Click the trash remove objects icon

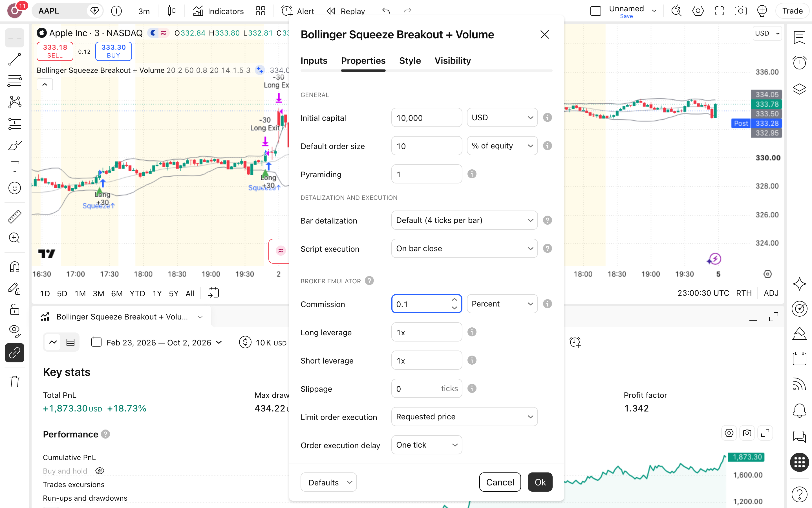pos(14,382)
